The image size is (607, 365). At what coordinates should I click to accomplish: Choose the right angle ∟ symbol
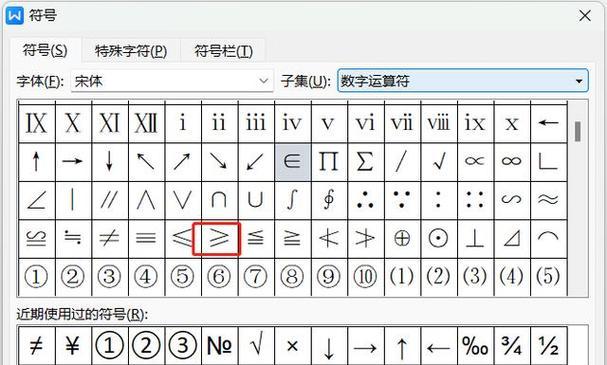549,161
